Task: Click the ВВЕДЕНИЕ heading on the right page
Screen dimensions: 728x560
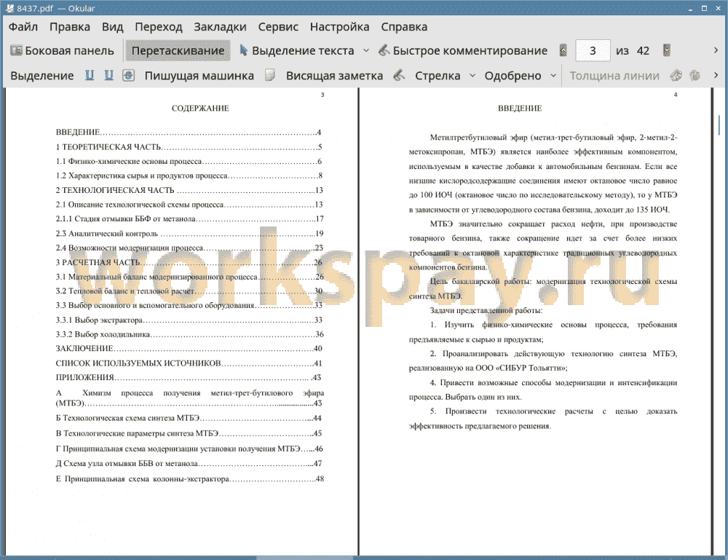Action: pyautogui.click(x=520, y=109)
